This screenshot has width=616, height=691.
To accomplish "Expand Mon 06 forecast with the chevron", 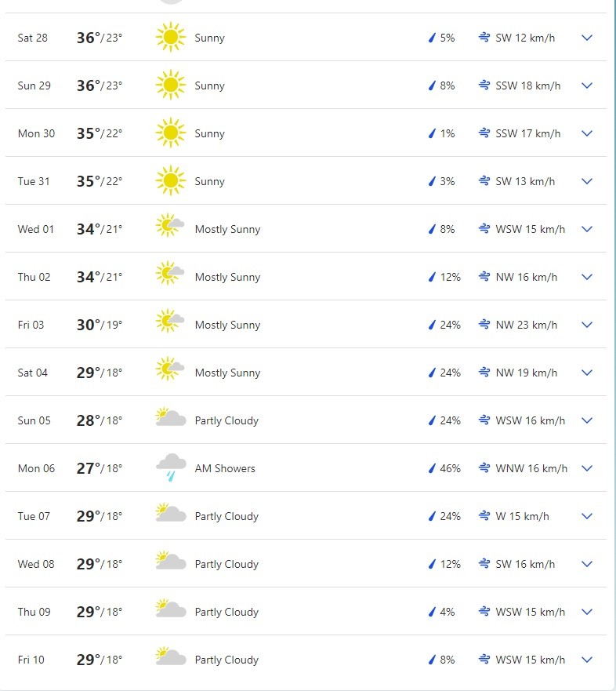I will click(587, 468).
